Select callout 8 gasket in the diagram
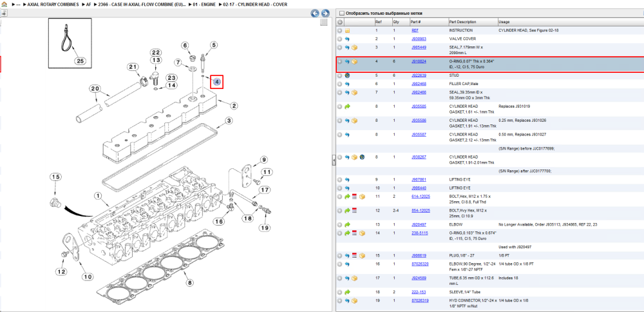Image resolution: width=644 pixels, height=312 pixels. (189, 283)
